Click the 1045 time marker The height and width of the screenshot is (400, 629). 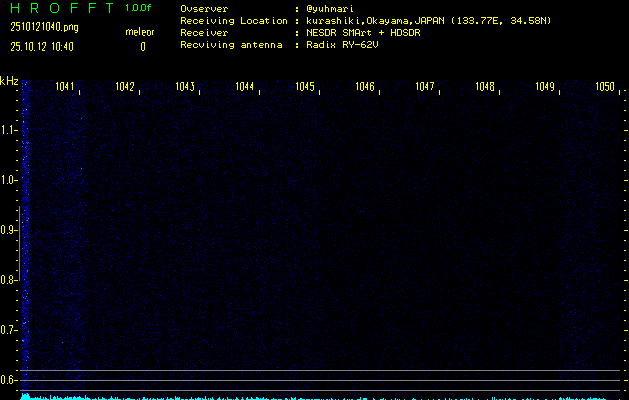click(305, 86)
